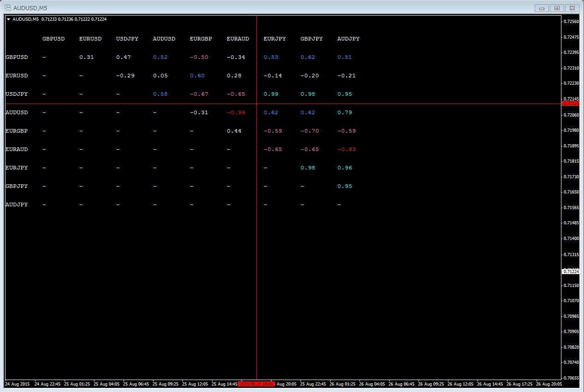Click the -0.67 correlation value

pyautogui.click(x=199, y=94)
